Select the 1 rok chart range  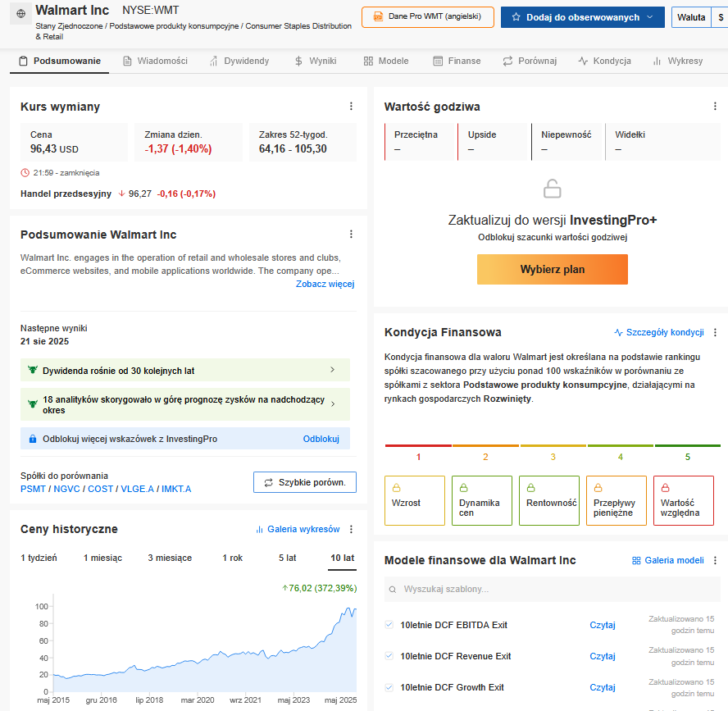(x=233, y=558)
